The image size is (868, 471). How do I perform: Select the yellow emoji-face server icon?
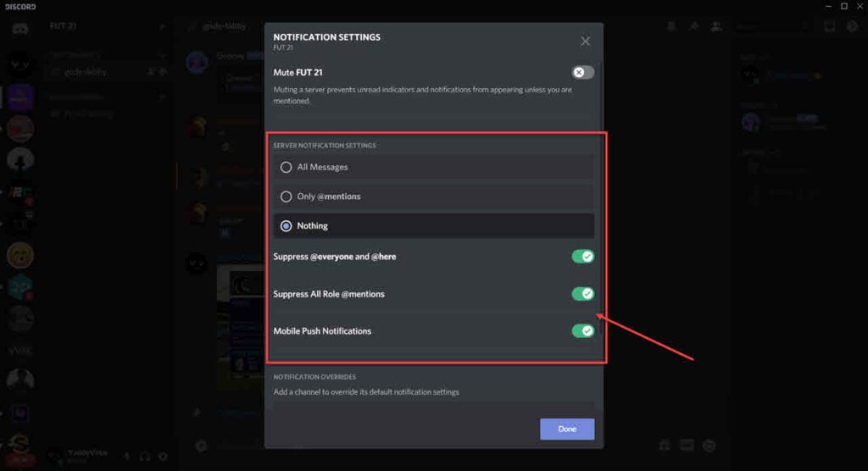pyautogui.click(x=20, y=256)
